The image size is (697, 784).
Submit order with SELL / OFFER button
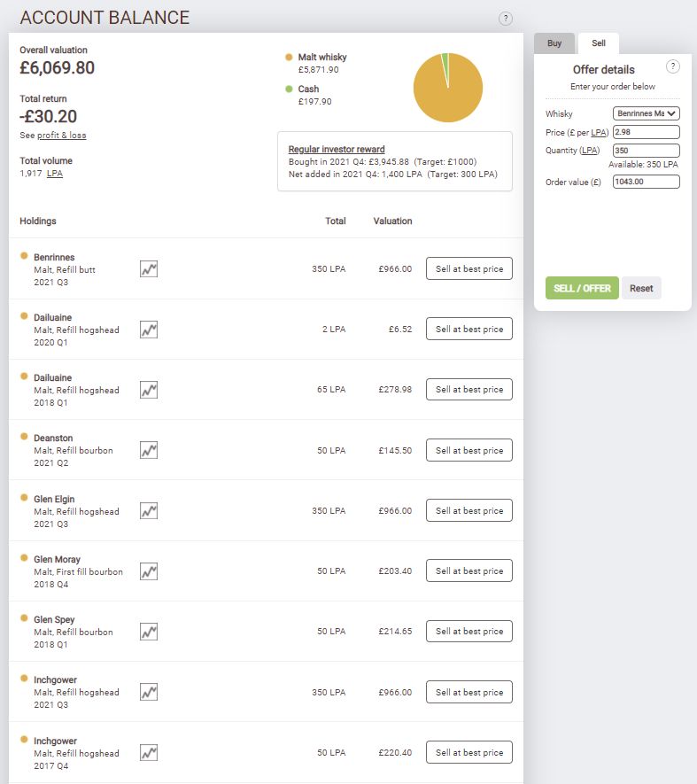(582, 288)
